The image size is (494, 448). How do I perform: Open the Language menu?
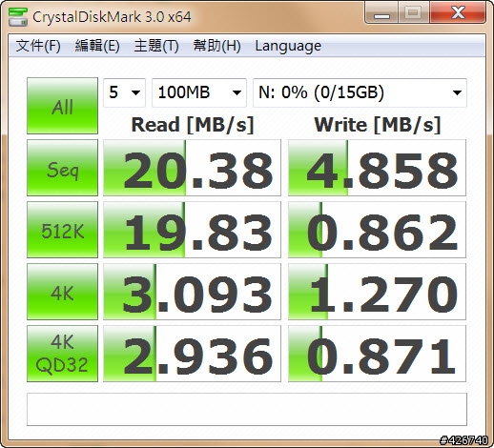tap(288, 46)
